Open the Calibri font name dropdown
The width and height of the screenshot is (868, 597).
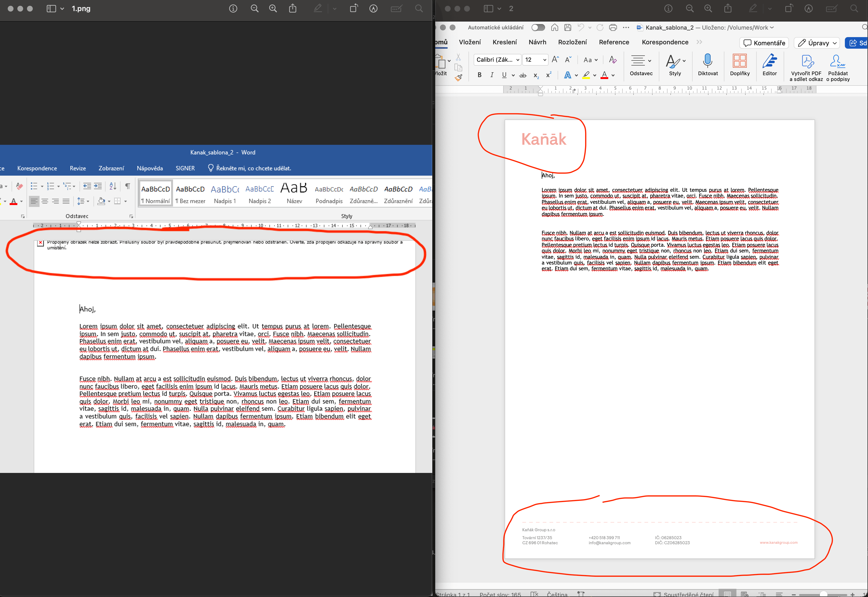(498, 60)
